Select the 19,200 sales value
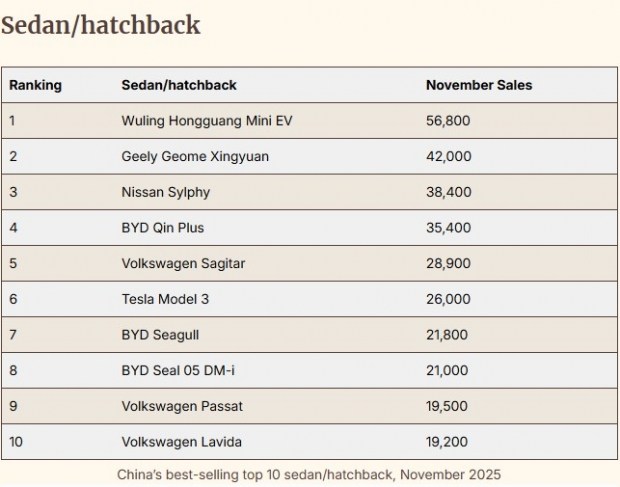 coord(447,442)
